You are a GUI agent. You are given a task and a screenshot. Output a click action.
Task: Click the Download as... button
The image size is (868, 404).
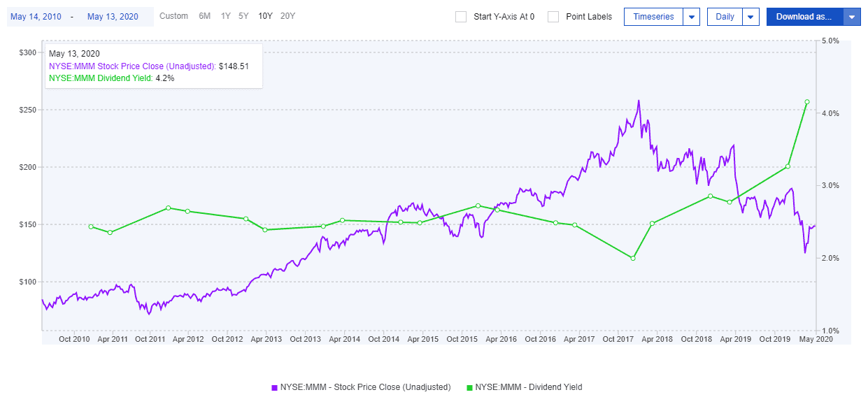pyautogui.click(x=804, y=17)
